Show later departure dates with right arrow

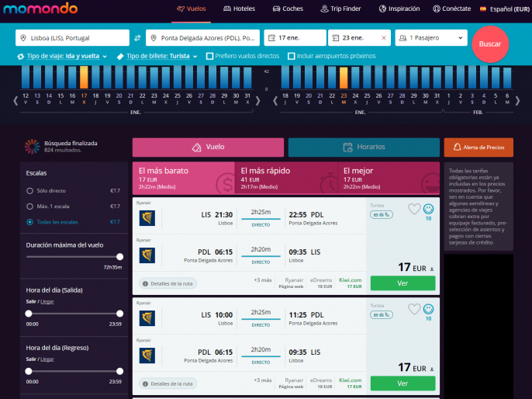point(257,101)
